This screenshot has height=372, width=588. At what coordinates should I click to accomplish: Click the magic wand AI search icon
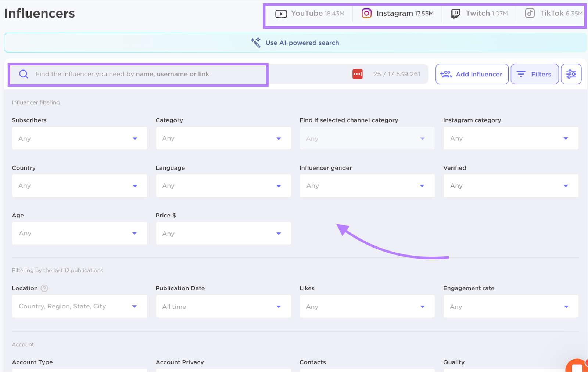pyautogui.click(x=256, y=42)
